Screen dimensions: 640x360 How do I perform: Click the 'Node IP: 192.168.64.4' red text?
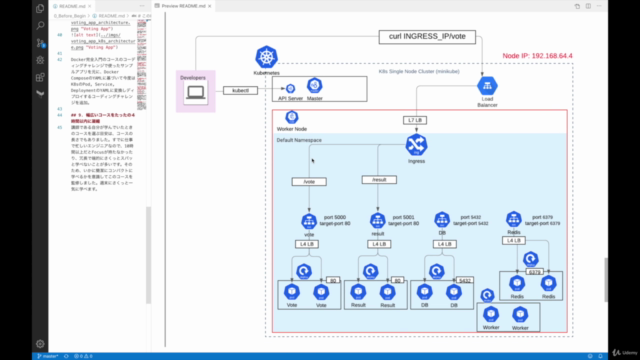(537, 56)
